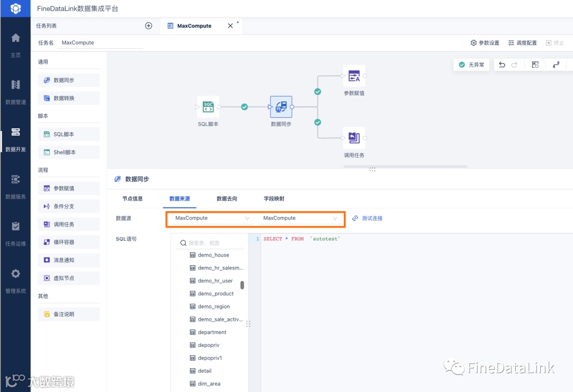
Task: Click inside the SQL editor on SELECT statement
Action: click(301, 239)
